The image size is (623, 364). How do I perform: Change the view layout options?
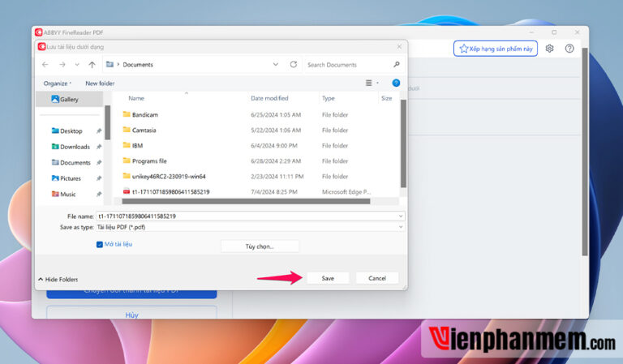(371, 83)
